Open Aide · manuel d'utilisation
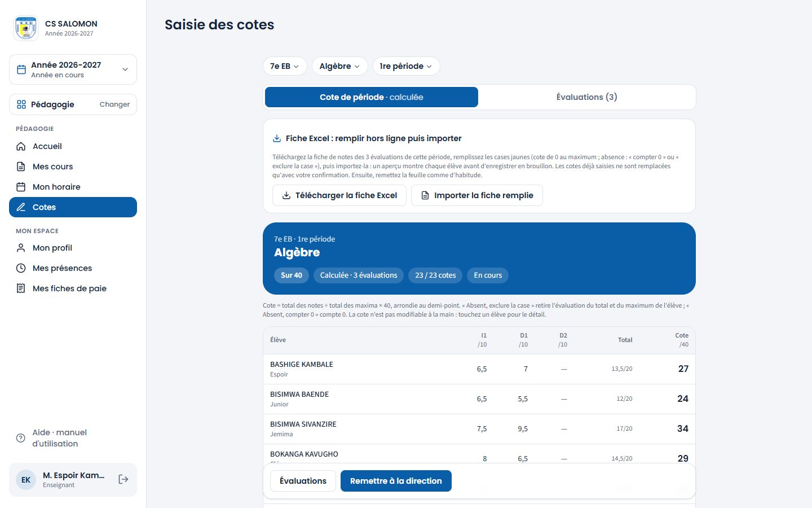This screenshot has width=812, height=508. pyautogui.click(x=73, y=438)
